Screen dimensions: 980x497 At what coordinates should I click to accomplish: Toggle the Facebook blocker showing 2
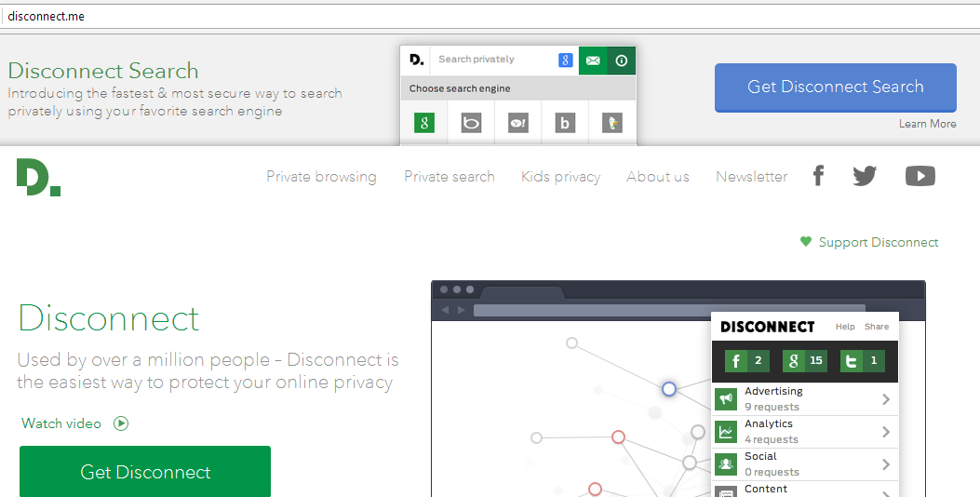[747, 360]
